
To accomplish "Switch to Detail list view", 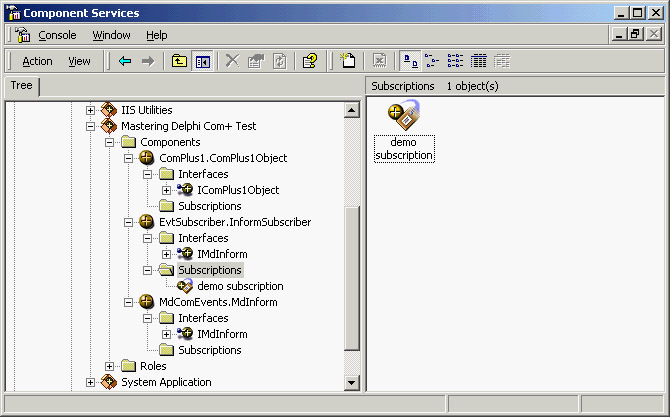I will point(479,61).
